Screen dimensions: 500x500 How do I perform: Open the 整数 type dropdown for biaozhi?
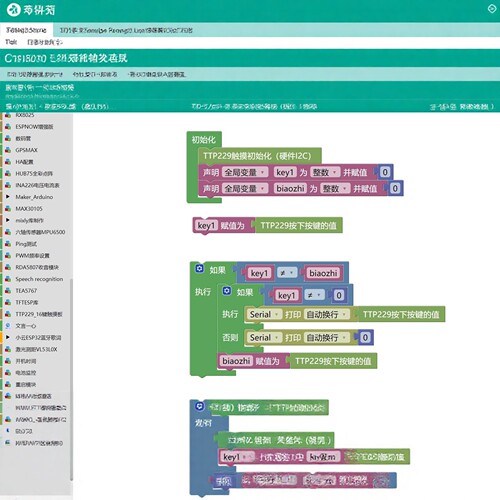coord(335,189)
